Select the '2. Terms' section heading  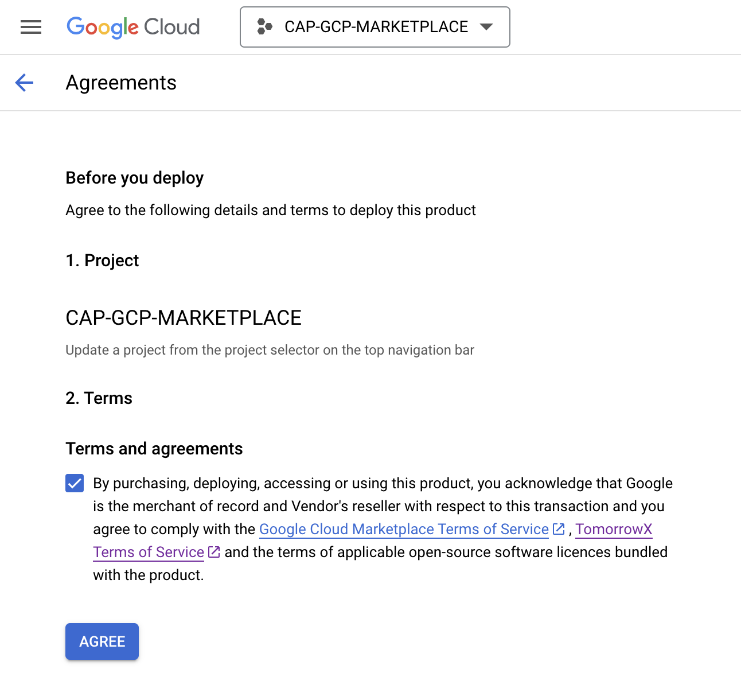click(x=99, y=398)
